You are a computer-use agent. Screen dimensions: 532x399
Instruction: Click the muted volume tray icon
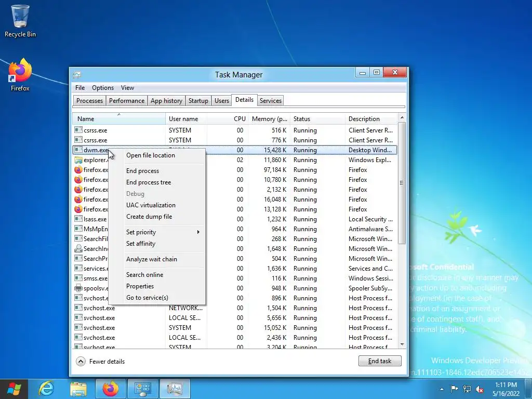480,389
